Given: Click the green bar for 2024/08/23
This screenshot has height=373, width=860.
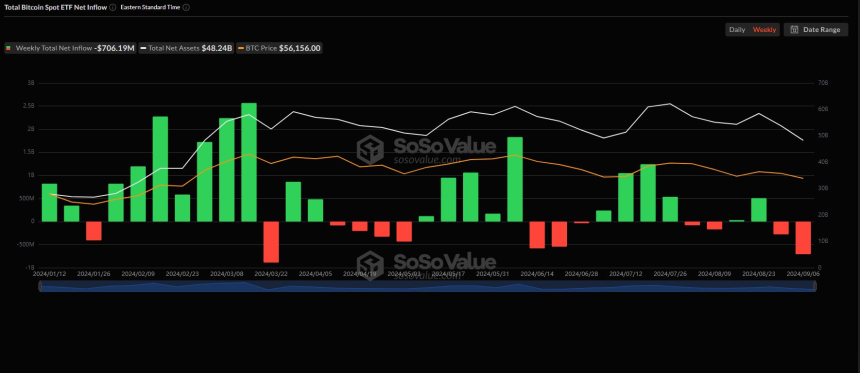Looking at the screenshot, I should click(759, 210).
